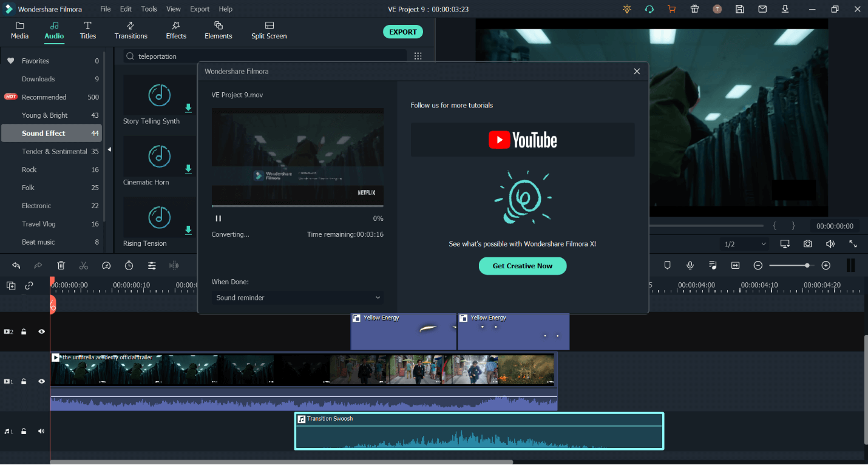The image size is (868, 468).
Task: Mute audio track 1 speaker icon
Action: pos(41,432)
